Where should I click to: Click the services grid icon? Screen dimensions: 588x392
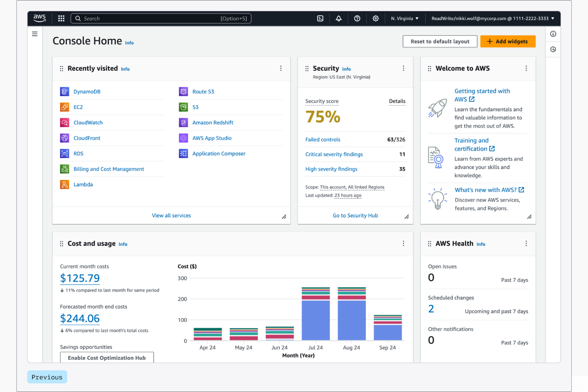coord(61,18)
